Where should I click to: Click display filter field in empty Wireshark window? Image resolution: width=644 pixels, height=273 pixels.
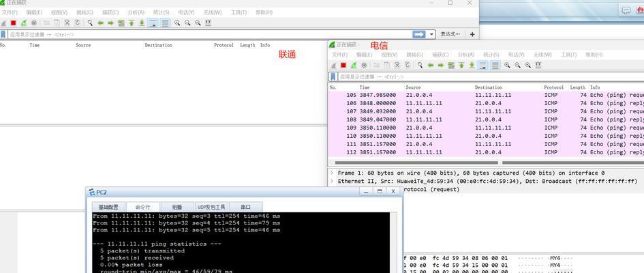click(x=209, y=35)
